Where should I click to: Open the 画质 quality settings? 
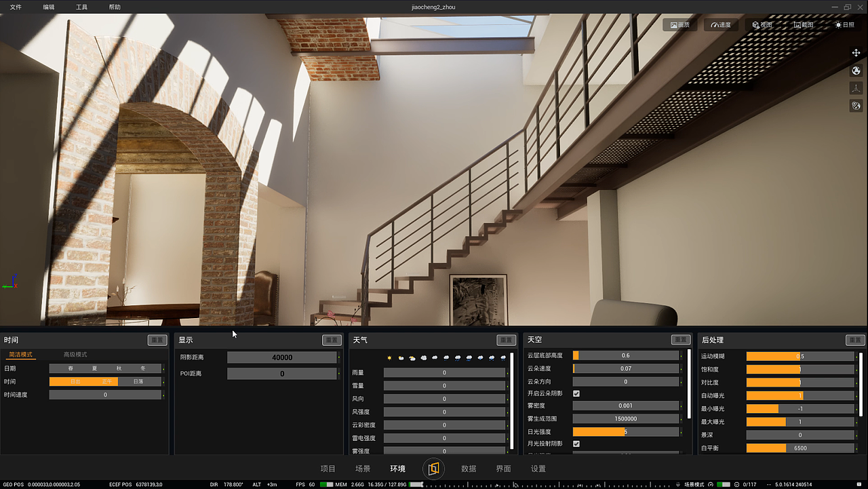(x=680, y=24)
